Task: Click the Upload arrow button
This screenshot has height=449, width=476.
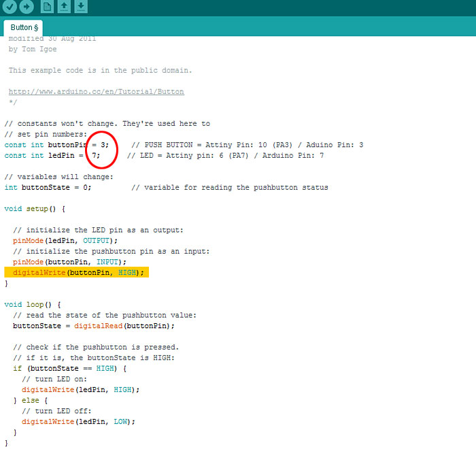Action: point(27,6)
